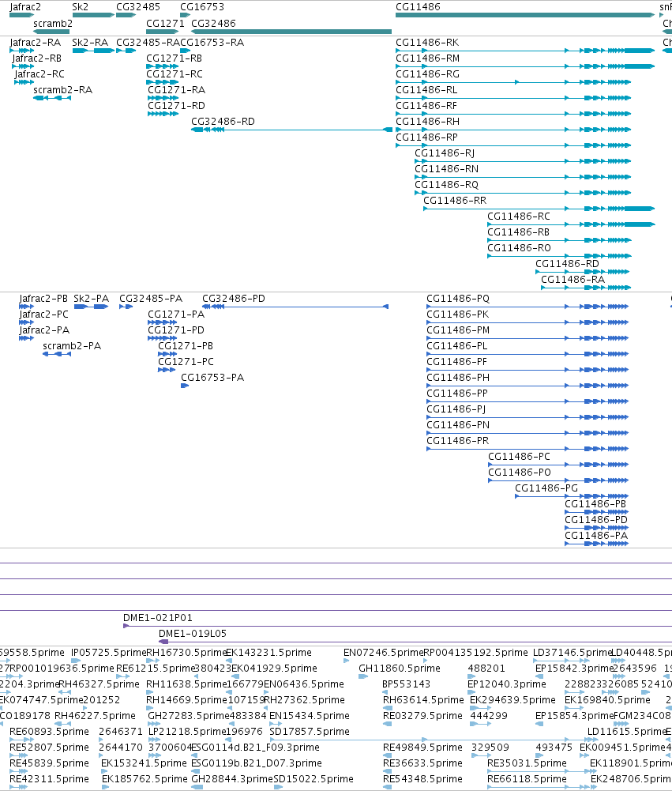Click transcript CG11486-RR
This screenshot has height=791, width=672.
pos(455,201)
